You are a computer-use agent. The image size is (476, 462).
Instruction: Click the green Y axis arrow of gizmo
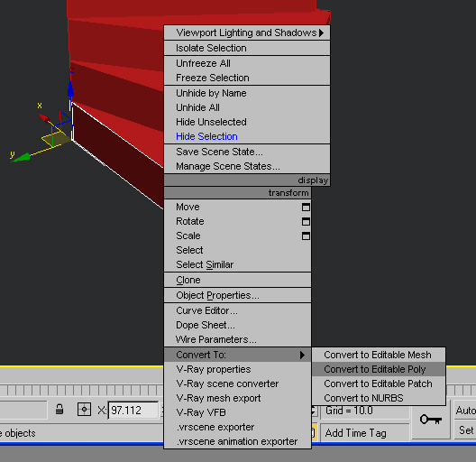click(22, 157)
